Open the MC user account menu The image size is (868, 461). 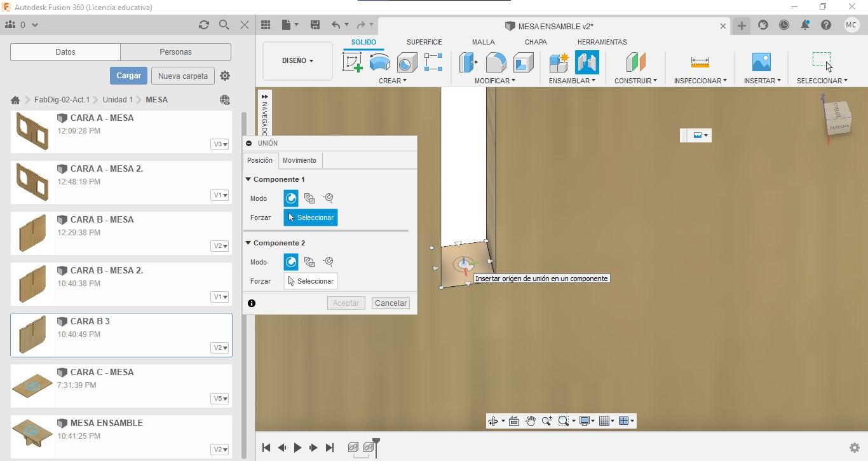click(x=851, y=25)
